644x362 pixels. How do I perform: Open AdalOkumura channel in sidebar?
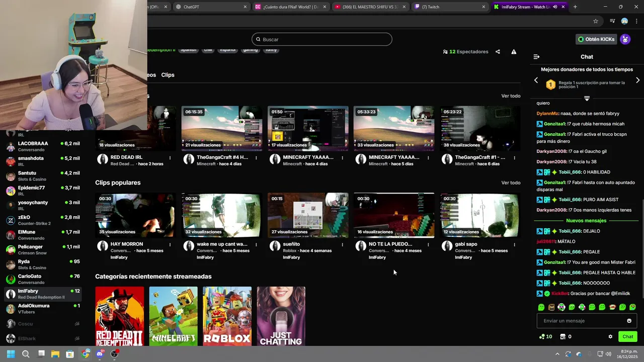(43, 309)
